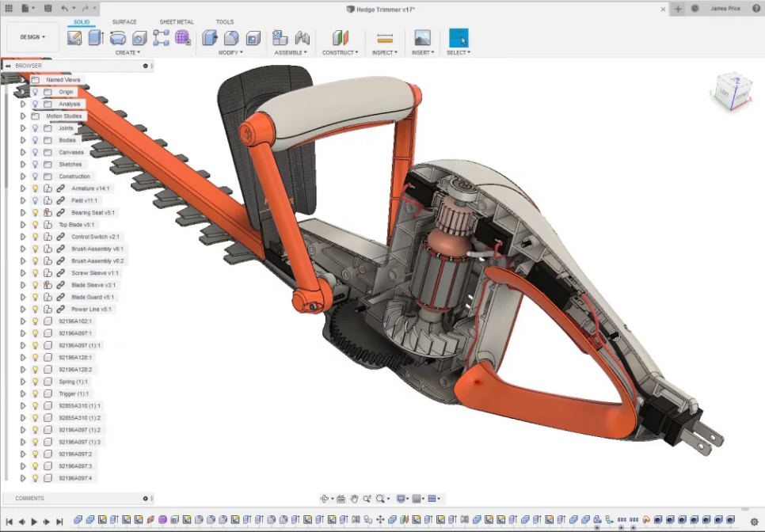
Task: Click the Joint tool in Assemble
Action: (x=302, y=38)
